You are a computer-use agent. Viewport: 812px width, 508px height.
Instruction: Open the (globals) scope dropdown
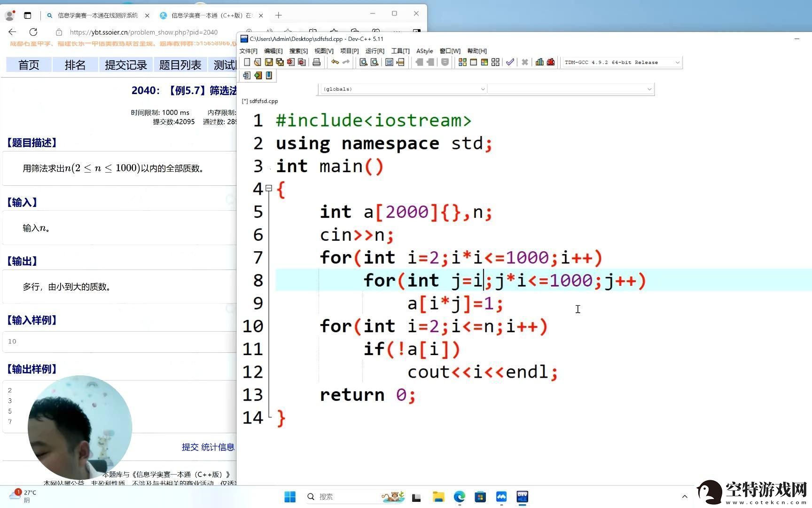403,89
